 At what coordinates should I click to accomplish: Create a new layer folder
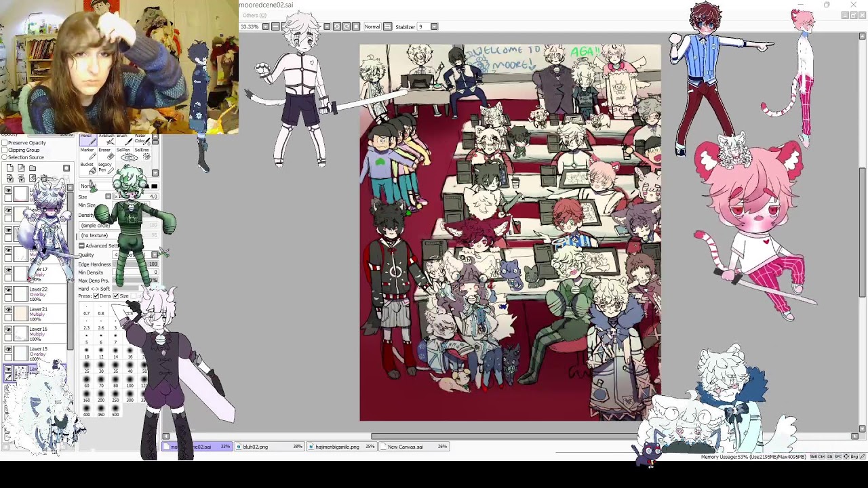[x=33, y=168]
